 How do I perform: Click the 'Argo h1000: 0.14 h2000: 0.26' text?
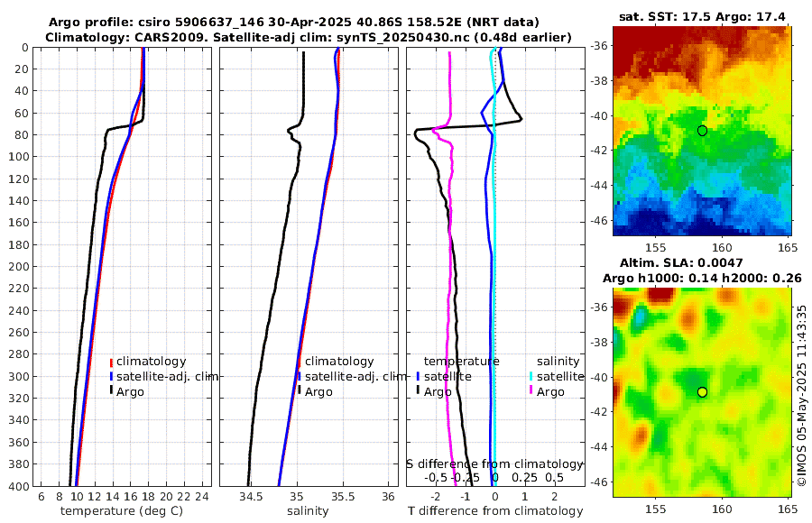coord(702,279)
